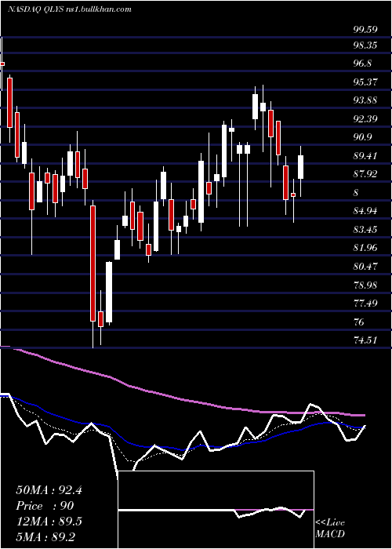
Task: Click the 90.9 price level label
Action: point(362,137)
